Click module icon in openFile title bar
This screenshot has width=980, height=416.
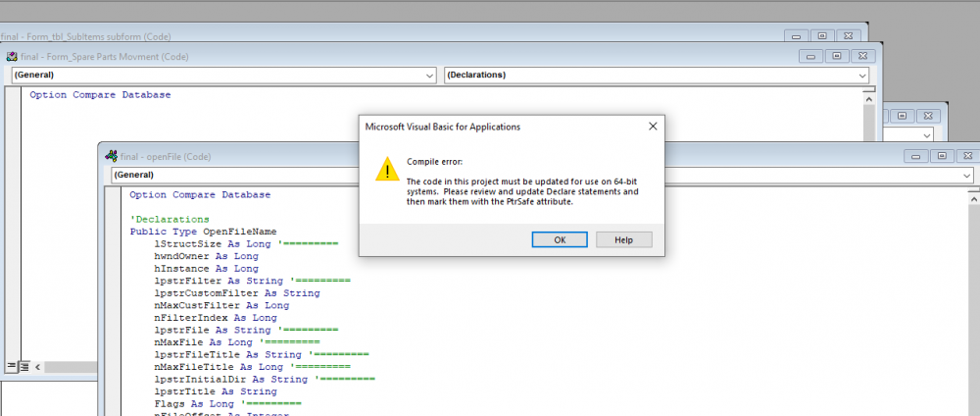(x=111, y=156)
